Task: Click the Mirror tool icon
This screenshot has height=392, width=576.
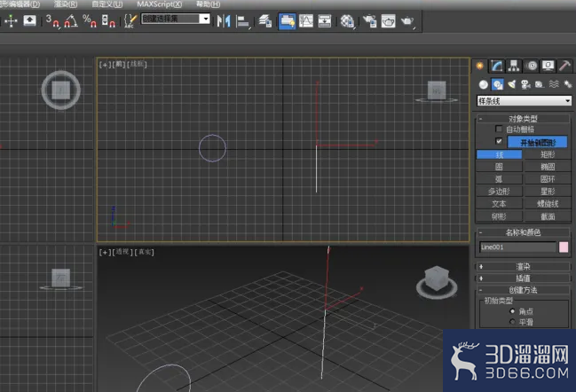Action: (224, 21)
